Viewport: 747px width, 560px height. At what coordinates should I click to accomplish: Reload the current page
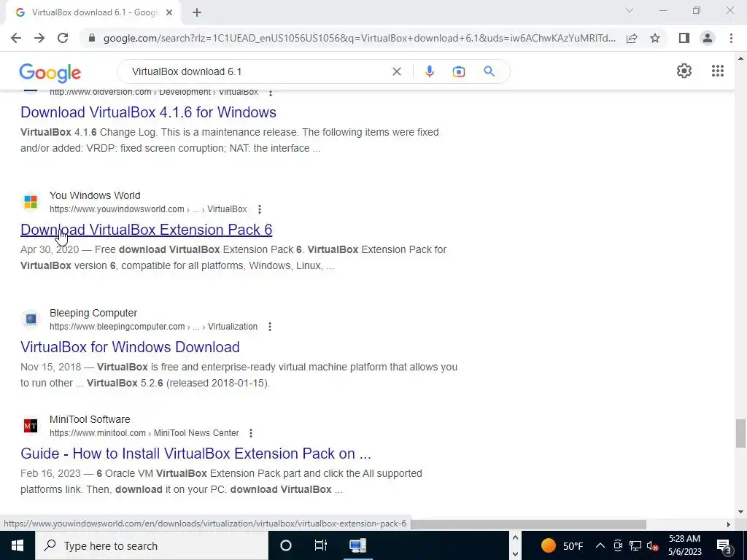pyautogui.click(x=63, y=38)
